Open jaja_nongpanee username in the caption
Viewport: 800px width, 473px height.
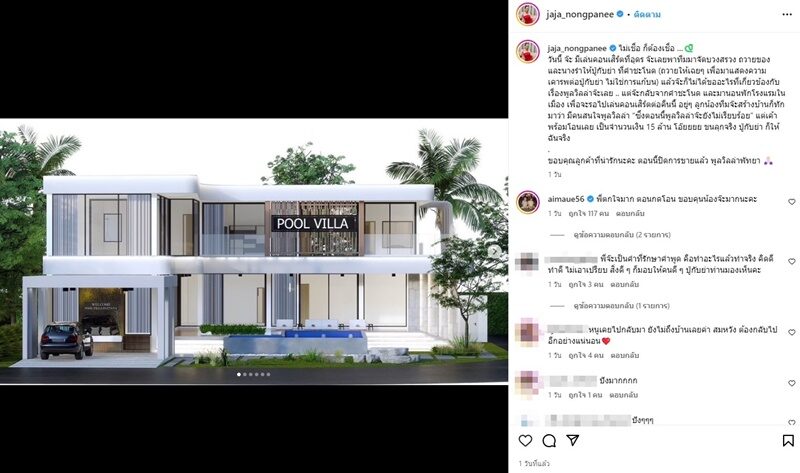pyautogui.click(x=577, y=48)
